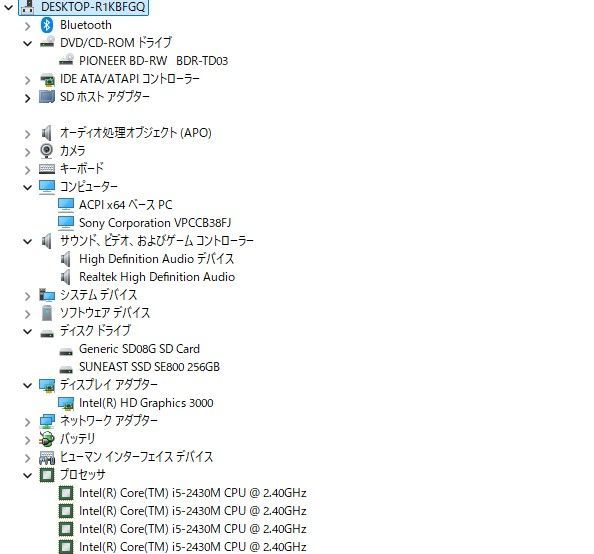
Task: Collapse the ディスプレイ アダプター category
Action: (x=27, y=385)
